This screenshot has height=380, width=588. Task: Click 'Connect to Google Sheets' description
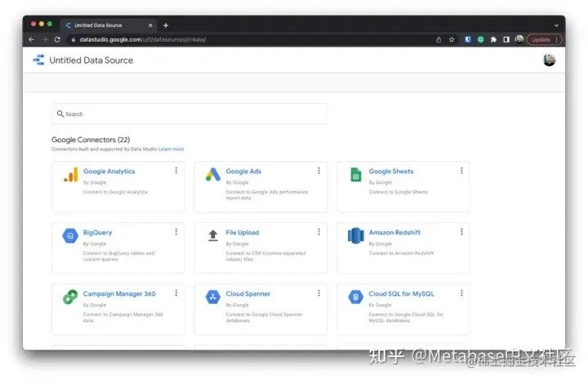(x=399, y=192)
